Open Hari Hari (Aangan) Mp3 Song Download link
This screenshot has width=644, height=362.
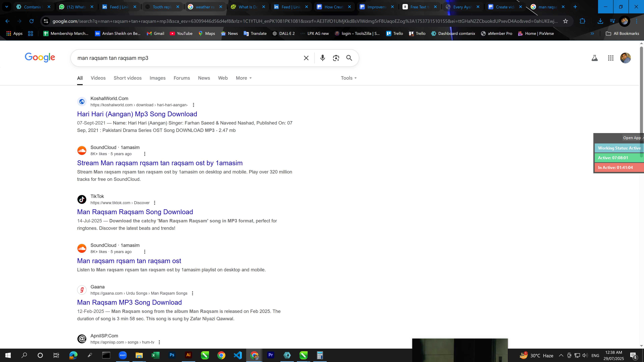137,114
